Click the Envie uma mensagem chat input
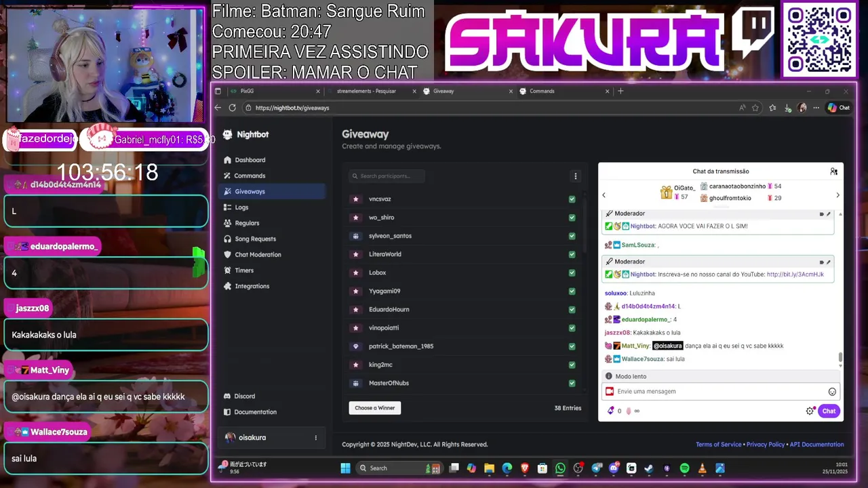 coord(720,392)
